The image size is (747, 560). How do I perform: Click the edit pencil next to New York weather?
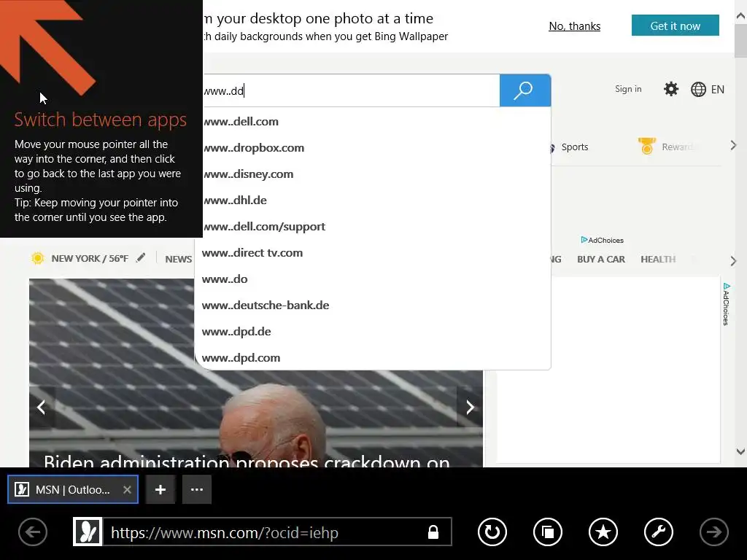tap(141, 257)
